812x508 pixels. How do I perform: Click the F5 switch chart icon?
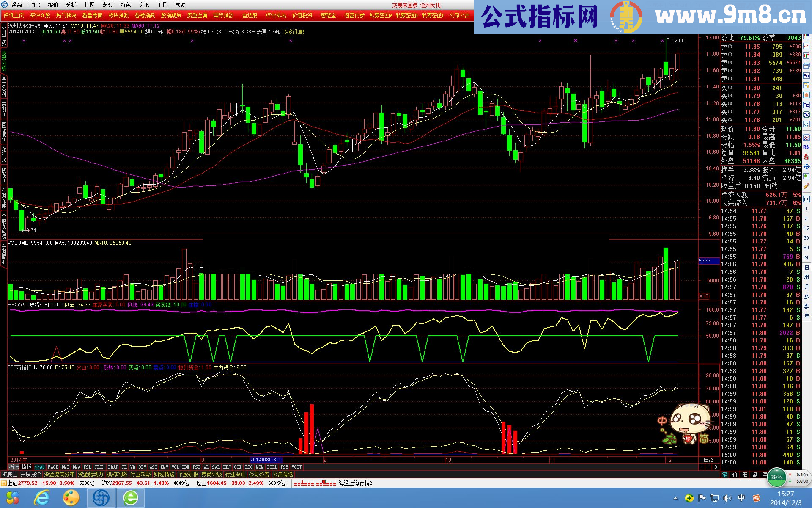(807, 199)
